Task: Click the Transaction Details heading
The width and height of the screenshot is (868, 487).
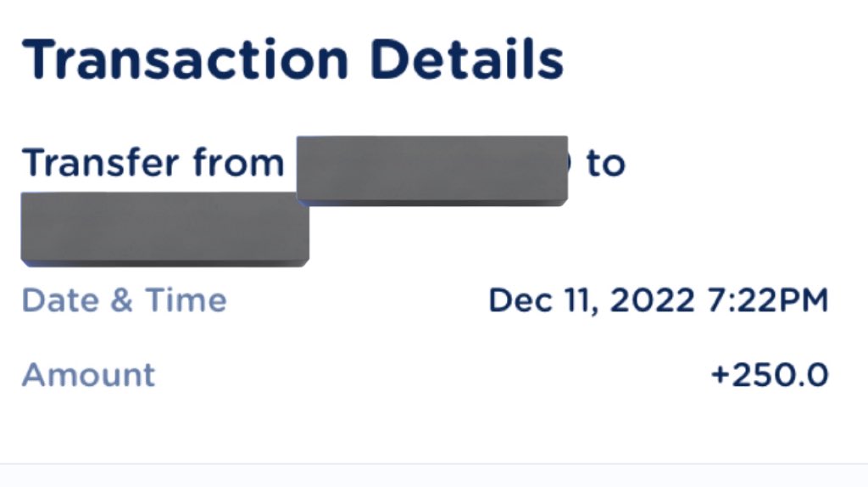Action: [292, 59]
